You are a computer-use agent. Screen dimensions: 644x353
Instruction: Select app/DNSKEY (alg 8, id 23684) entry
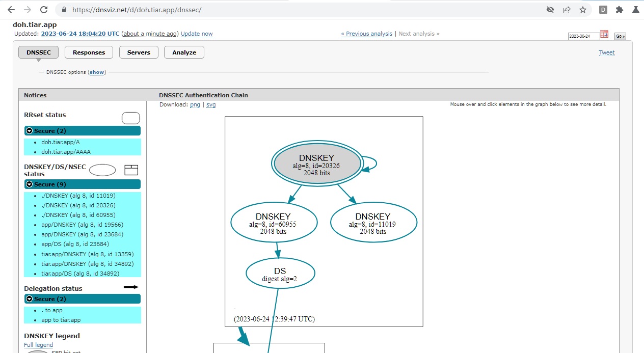pos(82,234)
